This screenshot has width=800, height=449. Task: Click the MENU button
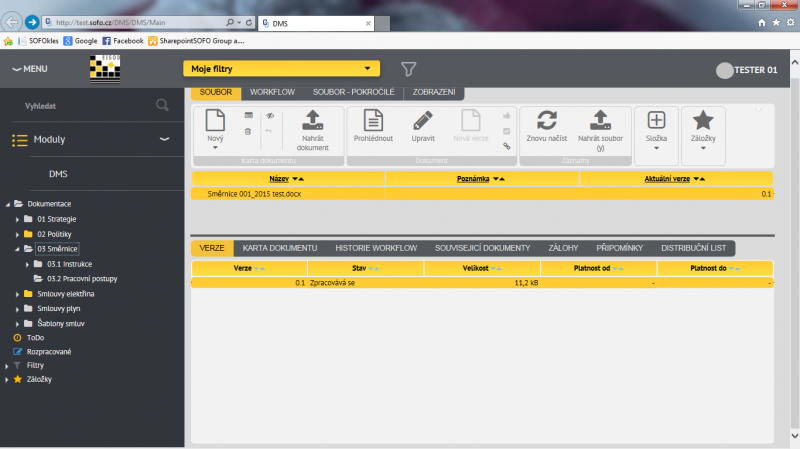(30, 69)
